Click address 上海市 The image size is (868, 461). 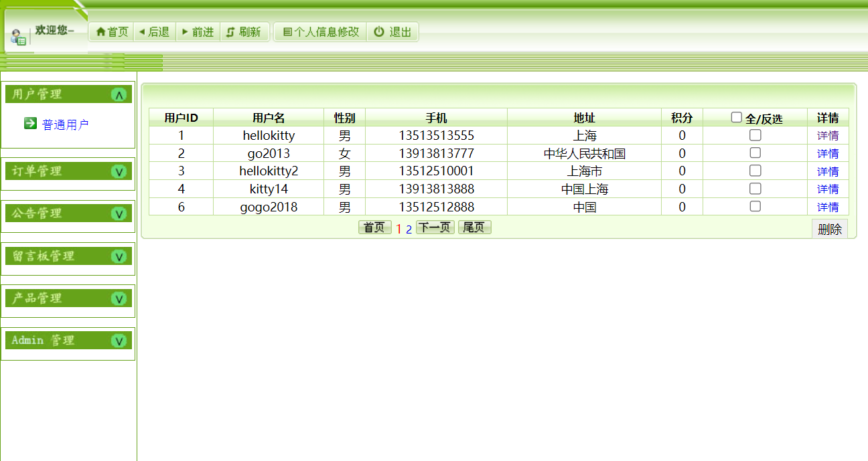point(584,171)
